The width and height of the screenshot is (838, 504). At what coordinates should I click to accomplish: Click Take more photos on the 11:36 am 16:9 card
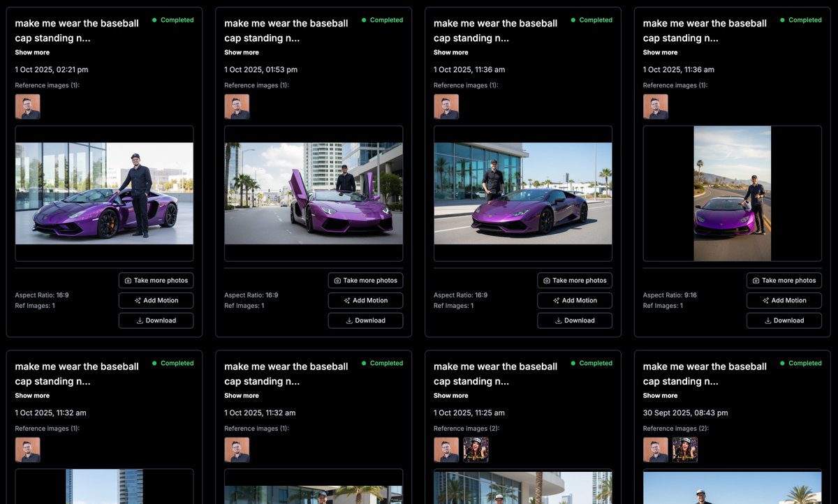point(575,281)
